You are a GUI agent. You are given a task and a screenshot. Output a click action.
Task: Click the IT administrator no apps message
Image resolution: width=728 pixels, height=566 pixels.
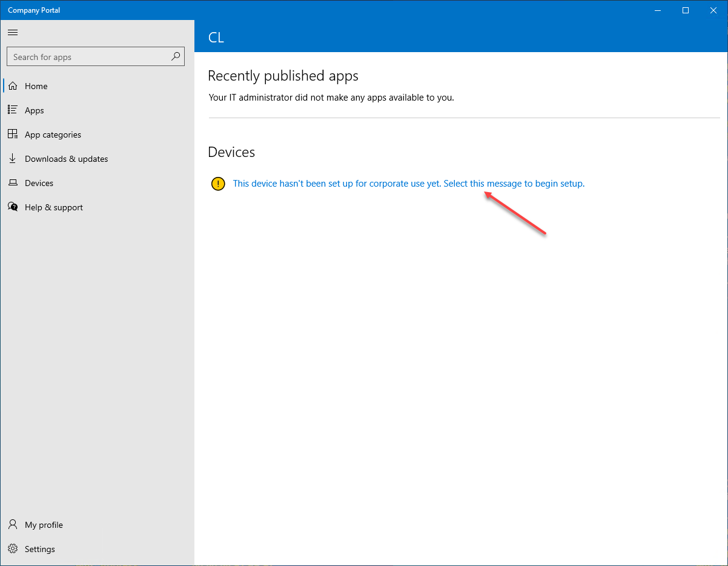(331, 97)
